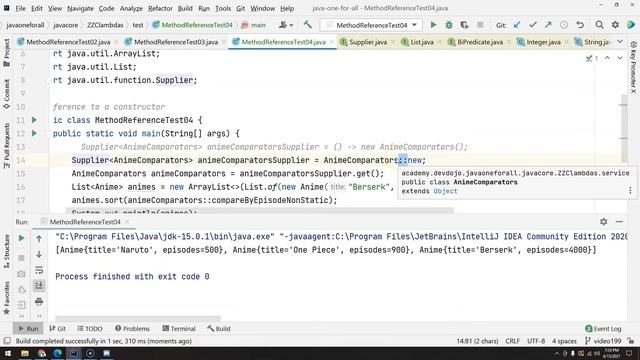Screen dimensions: 640x360
Task: Go to previous highlighted problem using the up chevron
Action: [607, 58]
